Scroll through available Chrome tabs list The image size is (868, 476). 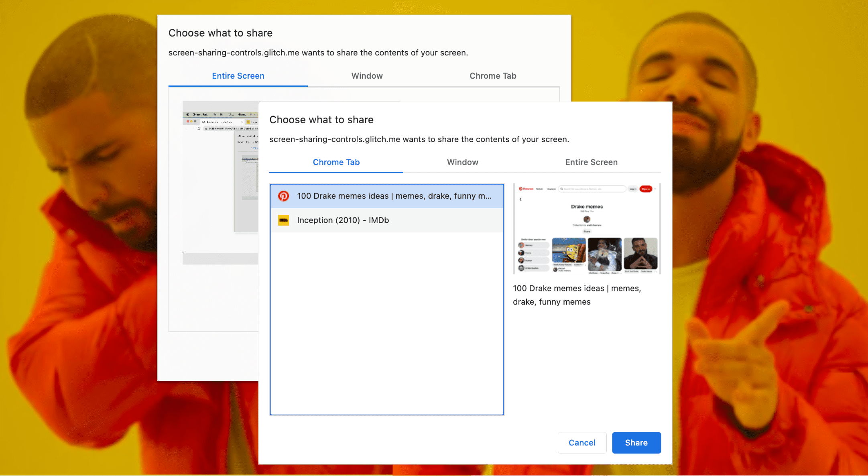coord(388,299)
